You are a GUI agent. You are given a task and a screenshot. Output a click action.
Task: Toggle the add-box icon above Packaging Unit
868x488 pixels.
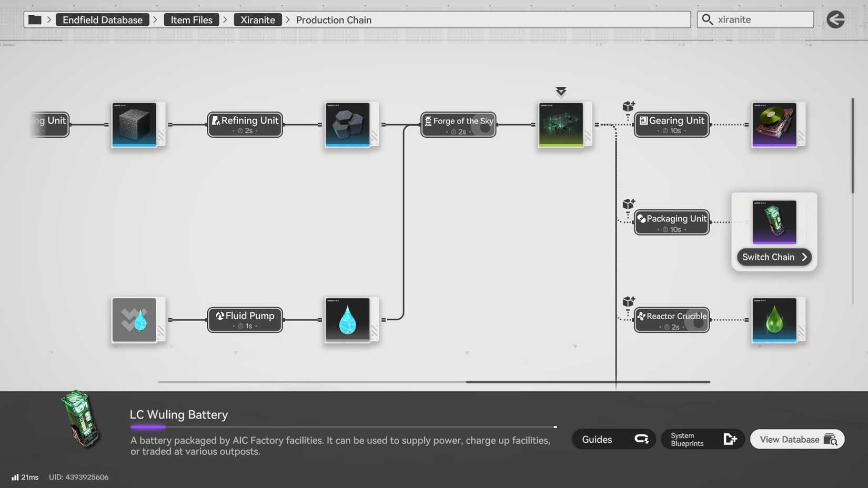tap(629, 204)
